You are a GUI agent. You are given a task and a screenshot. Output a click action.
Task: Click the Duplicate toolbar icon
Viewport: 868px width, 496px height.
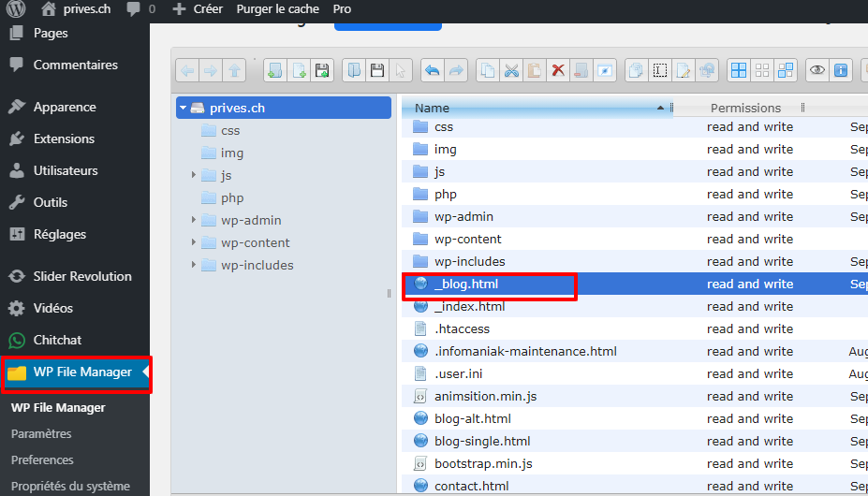click(637, 70)
